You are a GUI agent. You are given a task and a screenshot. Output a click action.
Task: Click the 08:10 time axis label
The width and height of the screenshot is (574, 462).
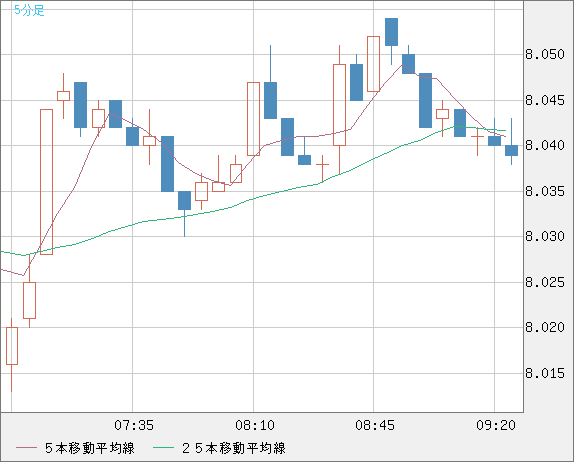(255, 425)
